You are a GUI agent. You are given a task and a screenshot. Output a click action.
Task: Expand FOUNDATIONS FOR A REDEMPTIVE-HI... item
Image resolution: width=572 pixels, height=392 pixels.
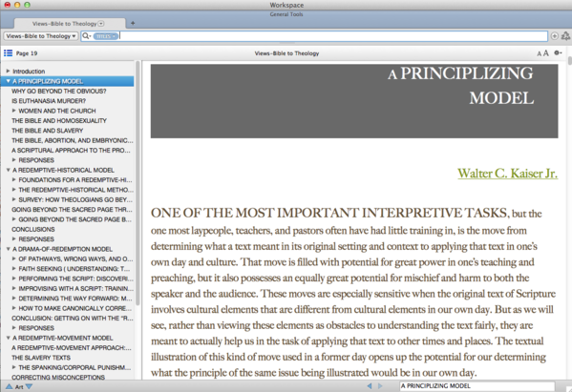click(14, 179)
